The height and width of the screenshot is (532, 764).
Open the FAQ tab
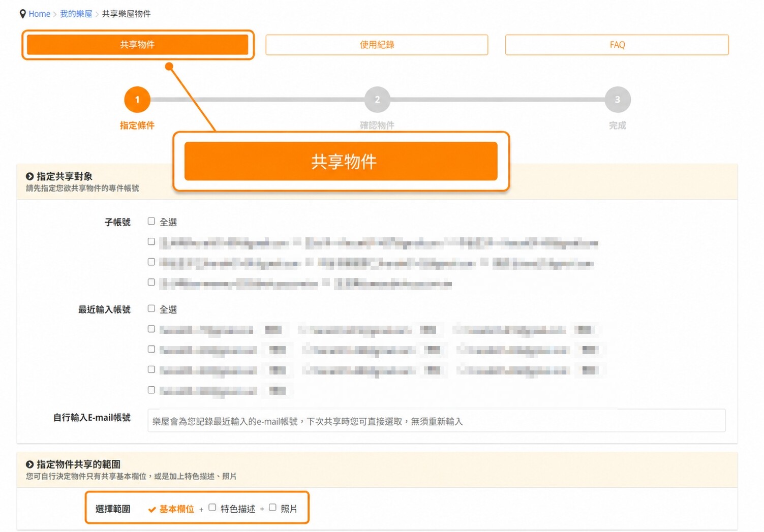[x=617, y=45]
